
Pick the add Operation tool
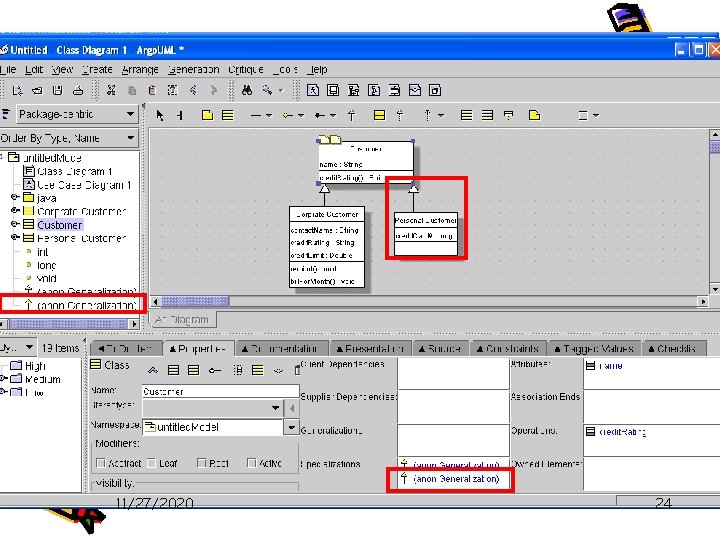coord(487,115)
